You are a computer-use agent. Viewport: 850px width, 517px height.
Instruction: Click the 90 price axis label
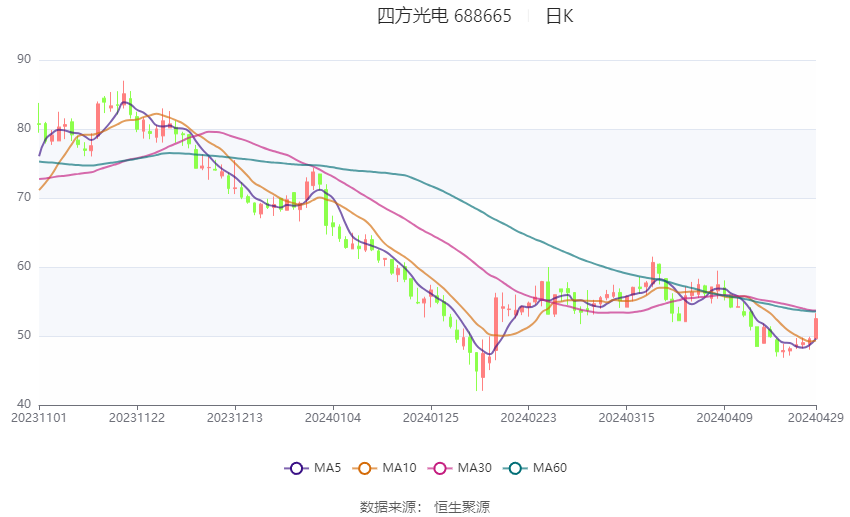[x=24, y=60]
